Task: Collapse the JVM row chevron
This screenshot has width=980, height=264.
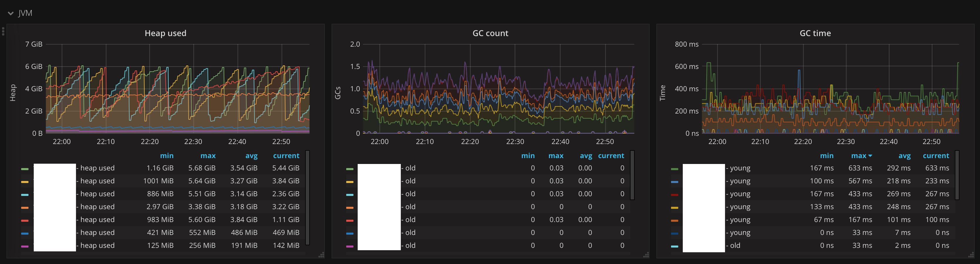Action: click(11, 13)
